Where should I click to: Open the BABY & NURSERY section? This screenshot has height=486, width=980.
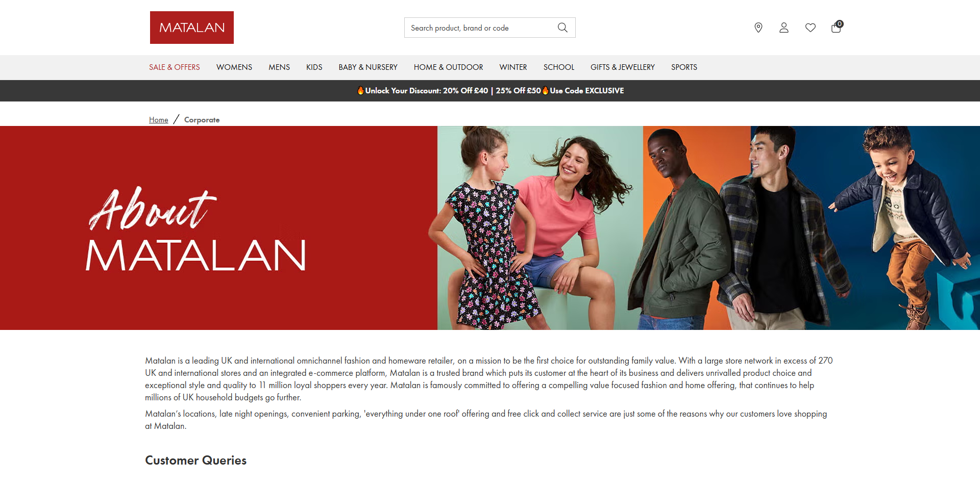[x=367, y=67]
